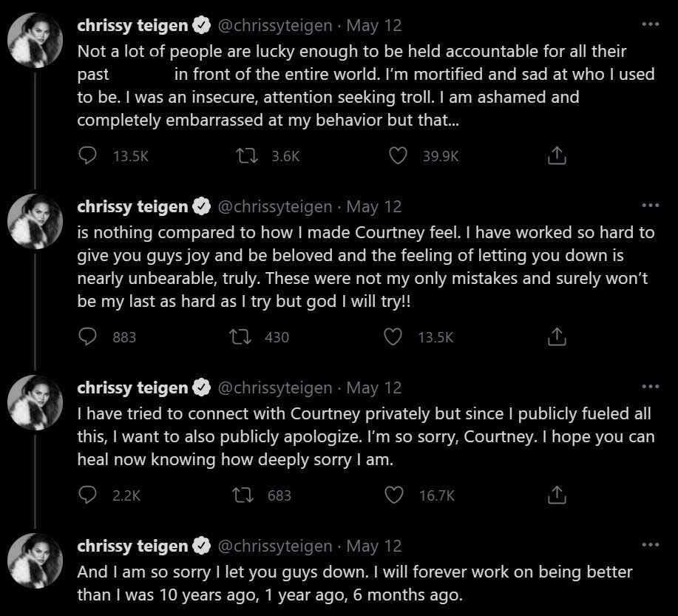The width and height of the screenshot is (678, 616).
Task: Reply to the tweet with 2.2K replies
Action: (x=88, y=495)
